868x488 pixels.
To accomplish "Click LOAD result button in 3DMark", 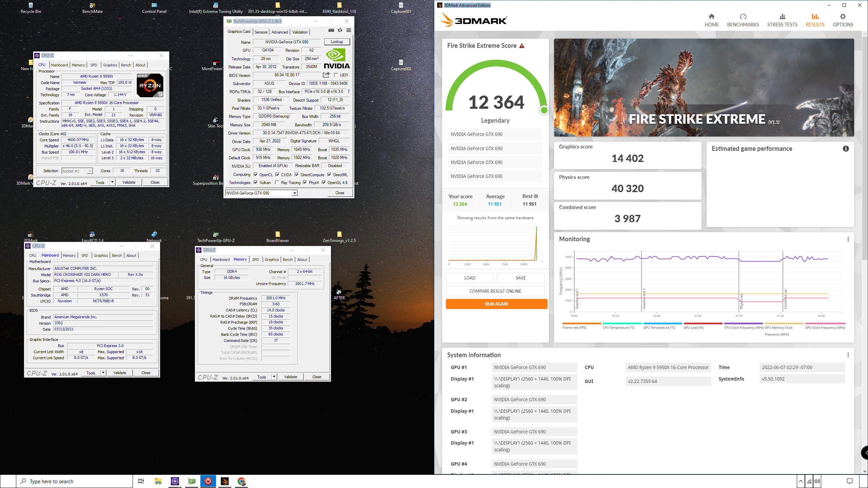I will [470, 278].
